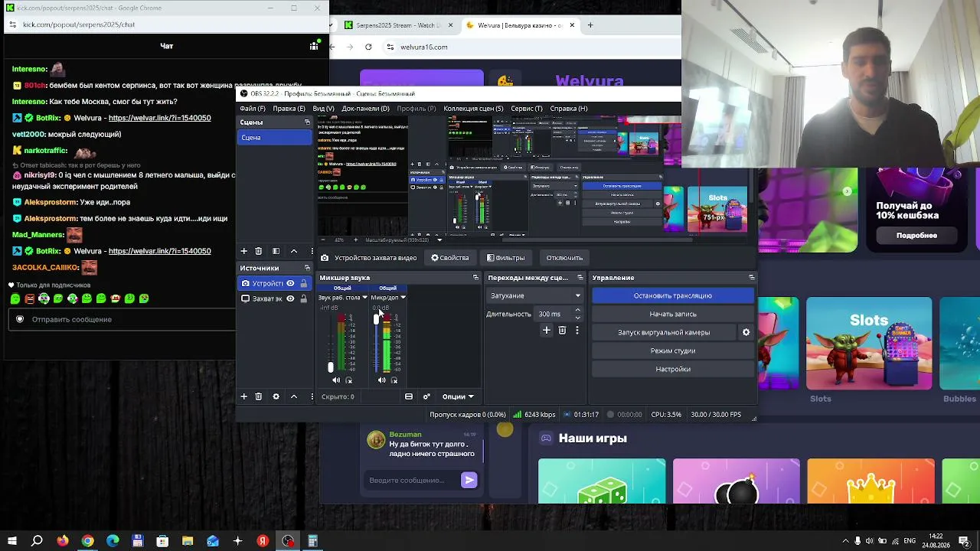980x551 pixels.
Task: Undock the Источники panel
Action: [307, 268]
